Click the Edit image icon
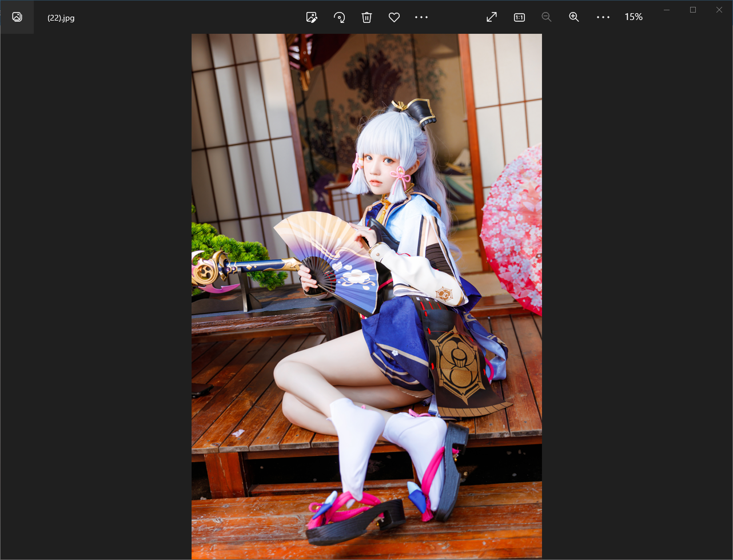This screenshot has width=733, height=560. coord(312,17)
